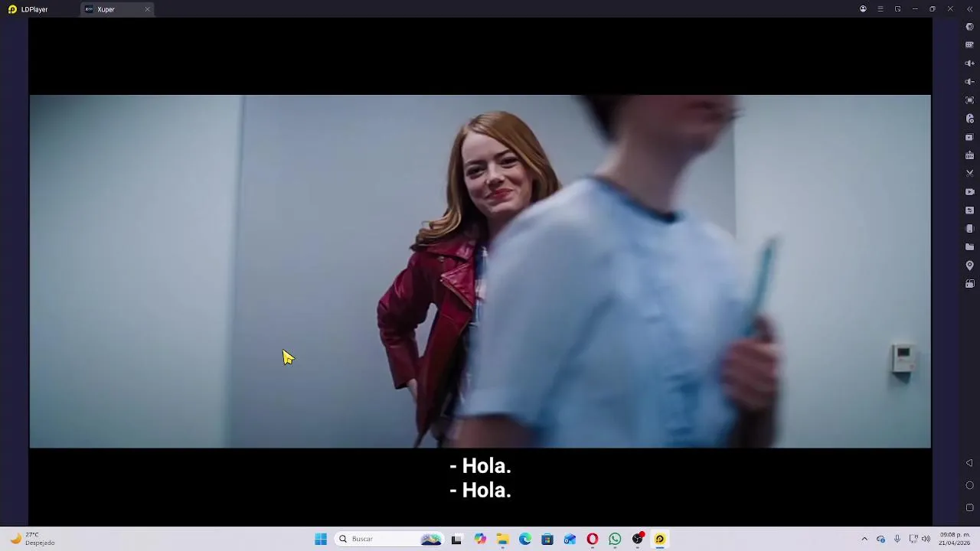Open the Windows Start menu

click(321, 539)
